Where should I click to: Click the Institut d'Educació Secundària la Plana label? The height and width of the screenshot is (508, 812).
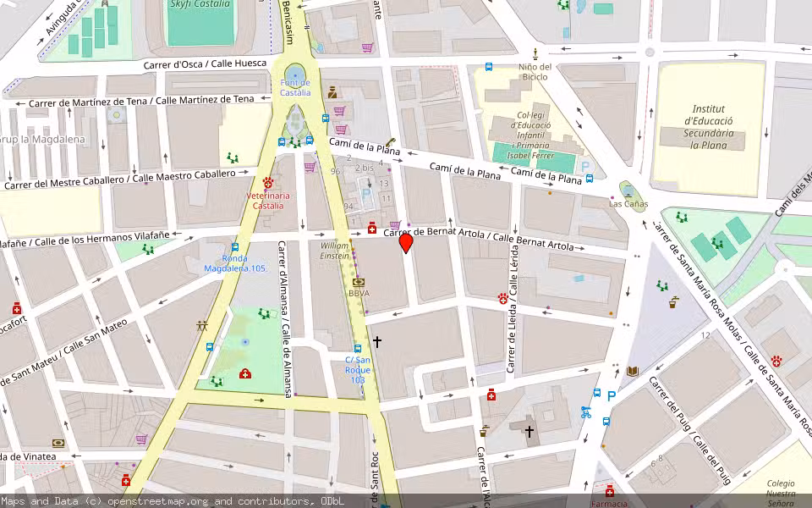click(x=709, y=127)
